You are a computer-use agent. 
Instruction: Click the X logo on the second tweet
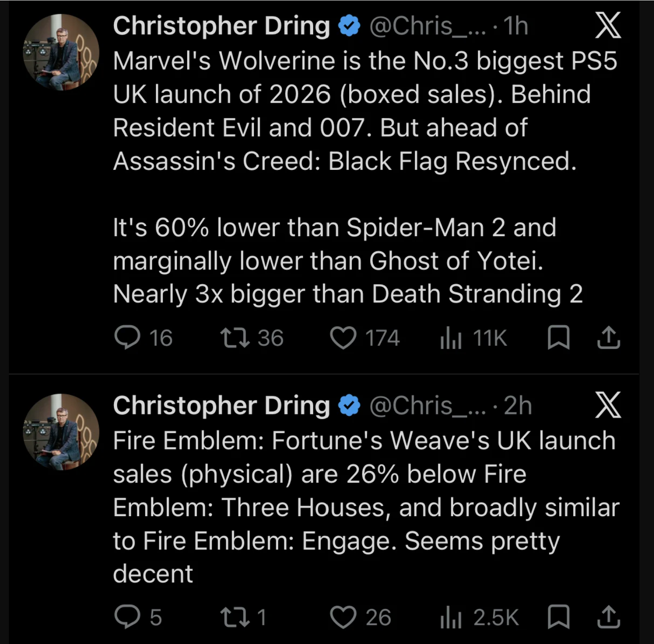(x=608, y=405)
